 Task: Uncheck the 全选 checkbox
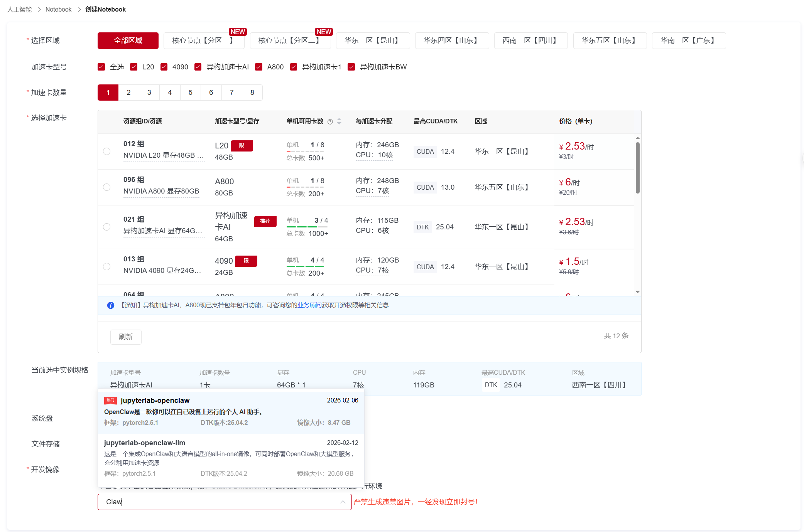point(101,67)
